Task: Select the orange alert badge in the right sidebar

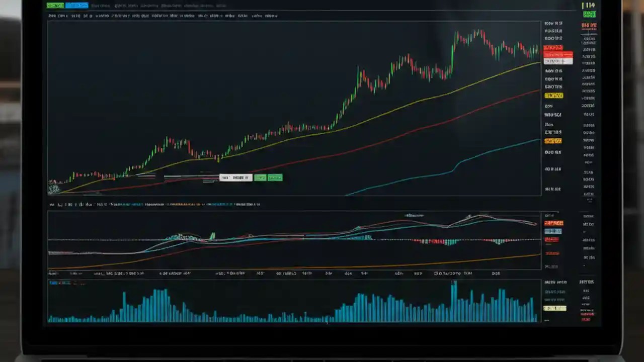Action: point(552,140)
